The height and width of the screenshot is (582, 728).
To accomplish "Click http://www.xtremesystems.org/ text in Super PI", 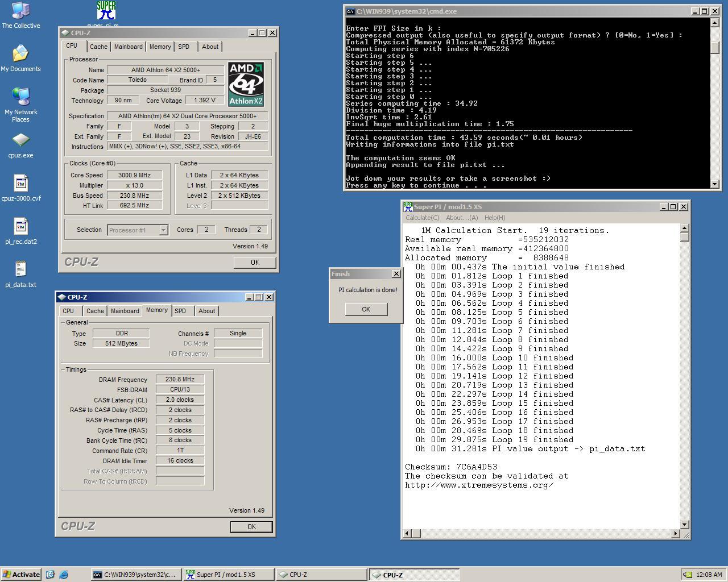I will [x=479, y=485].
